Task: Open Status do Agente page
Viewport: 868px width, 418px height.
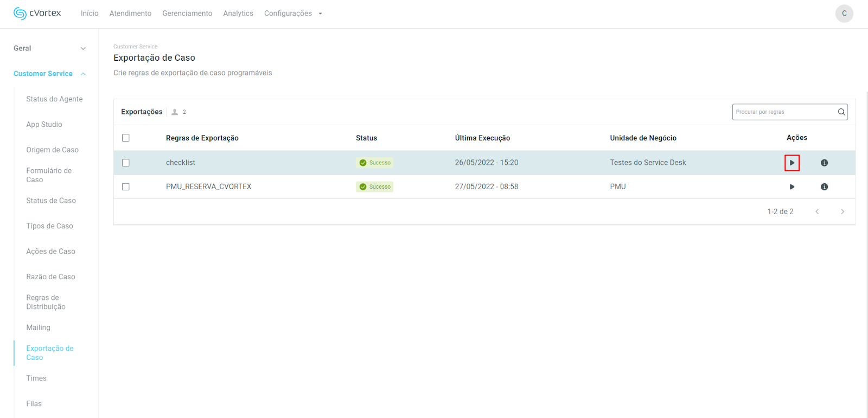Action: pos(54,99)
